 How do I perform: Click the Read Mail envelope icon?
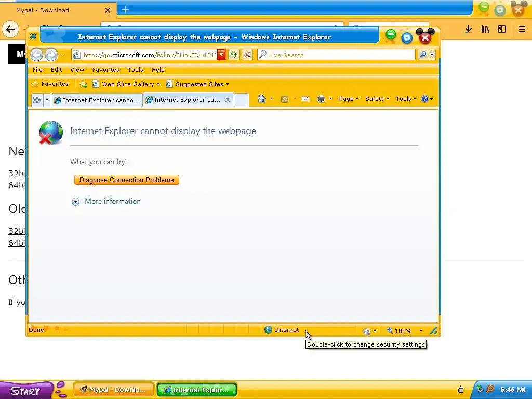305,99
